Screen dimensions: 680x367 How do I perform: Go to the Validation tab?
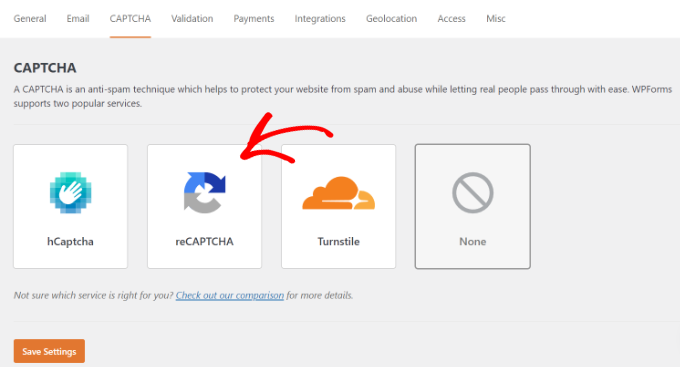tap(192, 19)
